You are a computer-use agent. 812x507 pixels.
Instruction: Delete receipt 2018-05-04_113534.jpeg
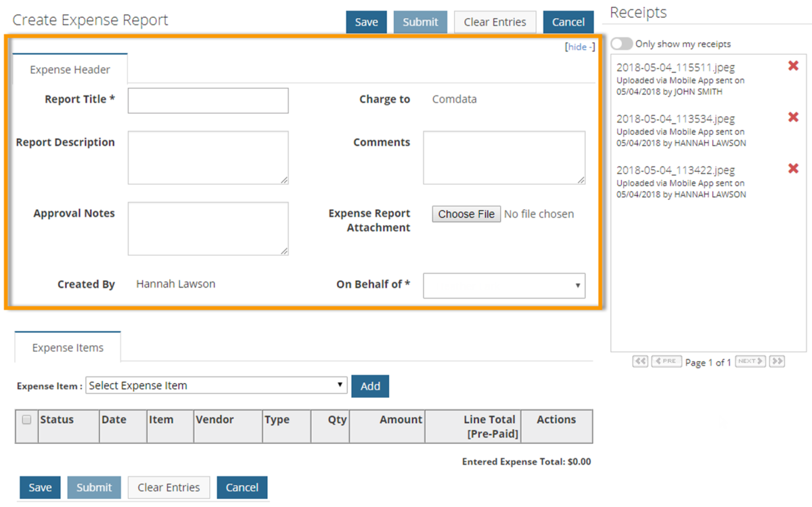pyautogui.click(x=792, y=116)
